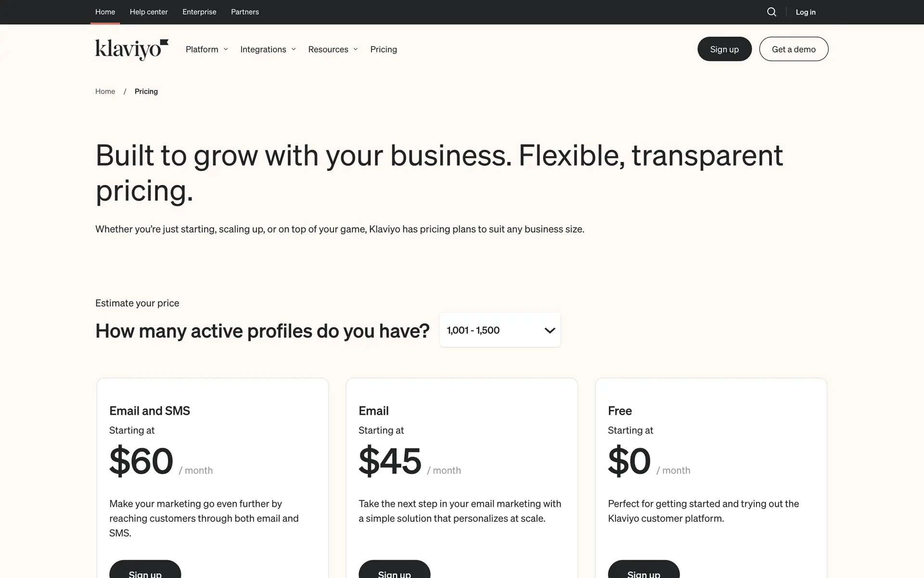Click the Klaviyo logo
The image size is (924, 578).
click(132, 49)
